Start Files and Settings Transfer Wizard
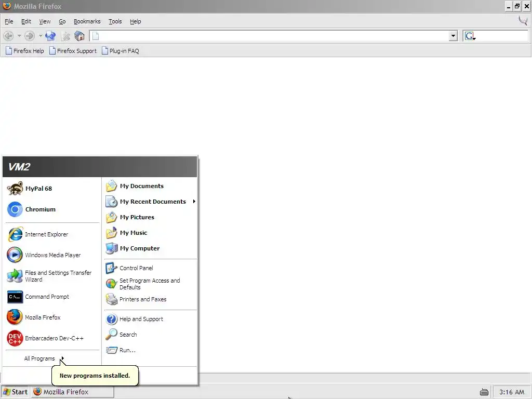The width and height of the screenshot is (532, 399). point(52,276)
